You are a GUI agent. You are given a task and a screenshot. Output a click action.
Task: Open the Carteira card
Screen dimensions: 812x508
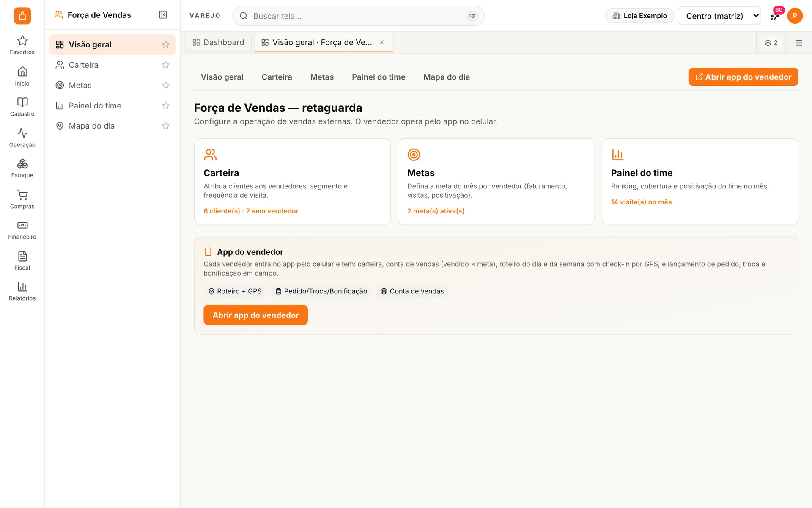pos(292,182)
